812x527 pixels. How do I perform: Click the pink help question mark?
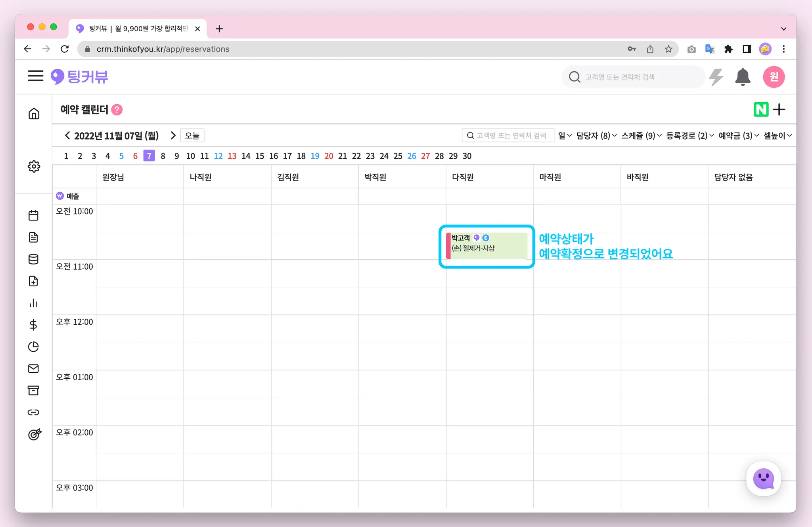(x=117, y=110)
